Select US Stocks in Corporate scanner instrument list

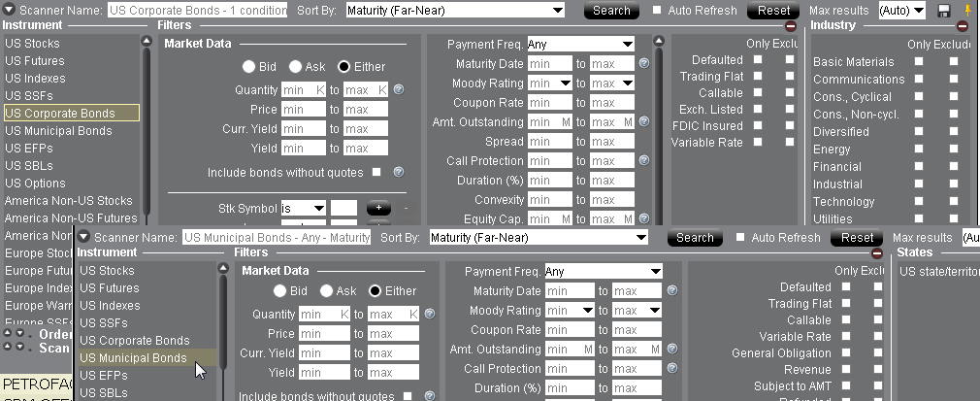click(32, 43)
